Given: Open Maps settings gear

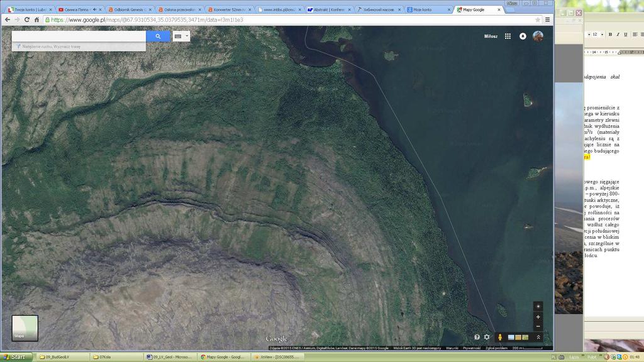Looking at the screenshot, I should (x=487, y=337).
